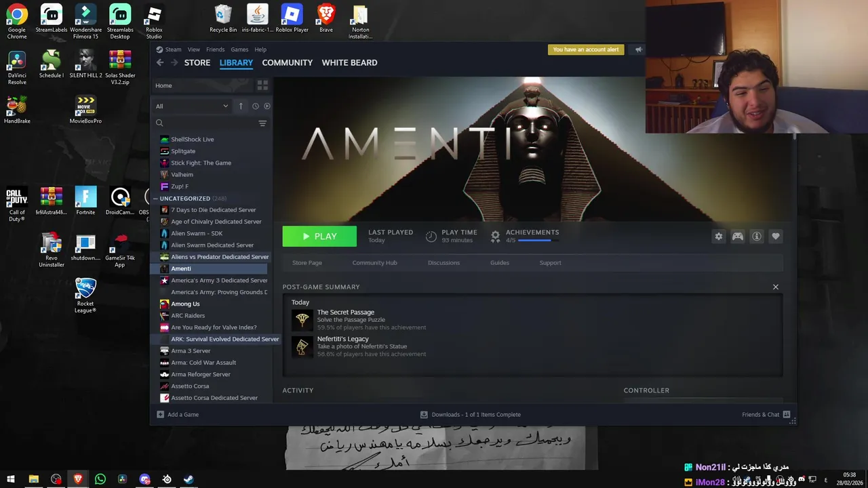Select Valheim in library list
The width and height of the screenshot is (868, 488).
(x=182, y=175)
